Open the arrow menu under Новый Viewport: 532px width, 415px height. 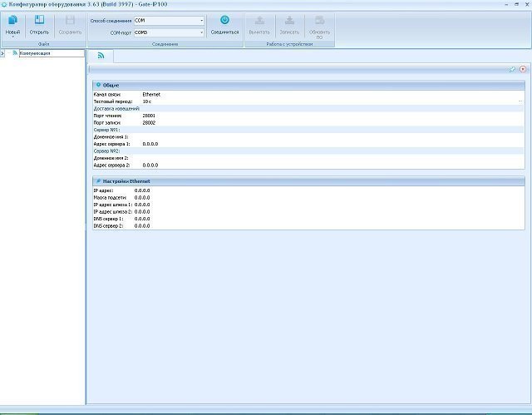pos(13,37)
